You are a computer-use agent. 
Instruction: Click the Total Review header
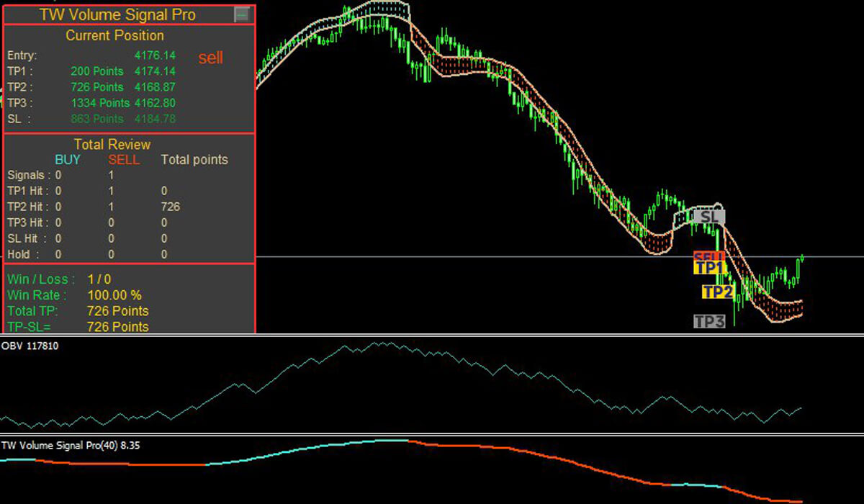point(112,145)
